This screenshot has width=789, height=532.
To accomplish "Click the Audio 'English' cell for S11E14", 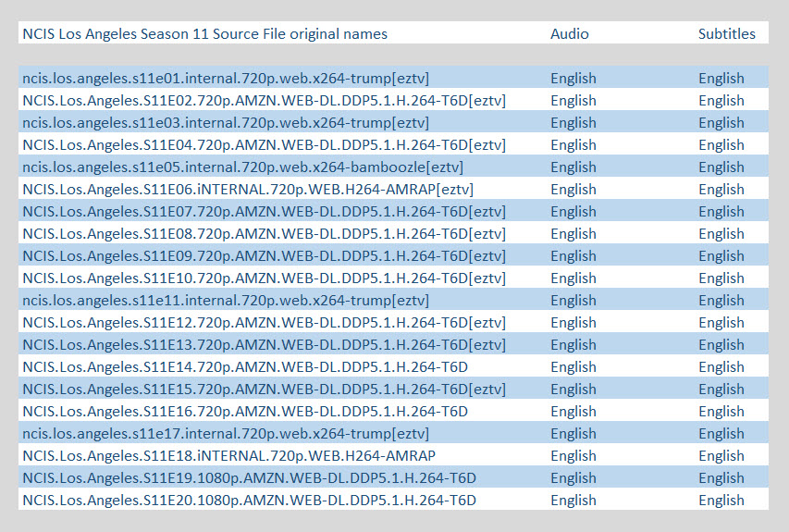I will click(x=573, y=367).
